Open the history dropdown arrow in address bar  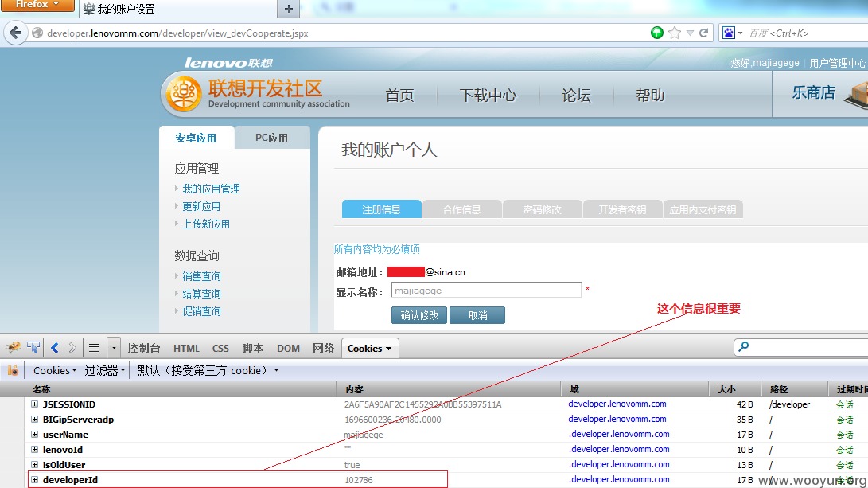click(x=690, y=33)
